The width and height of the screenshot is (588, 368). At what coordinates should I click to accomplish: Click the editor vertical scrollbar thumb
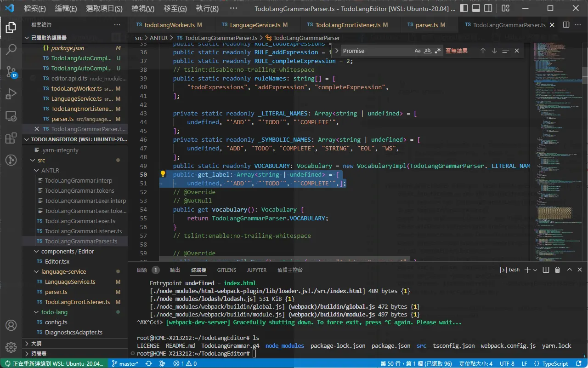coord(585,74)
